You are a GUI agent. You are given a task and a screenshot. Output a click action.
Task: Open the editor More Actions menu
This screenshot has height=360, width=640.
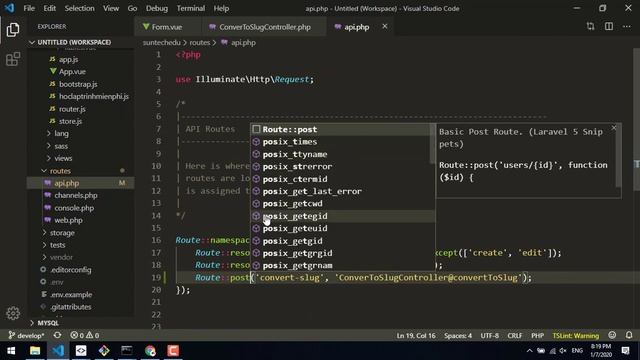[627, 27]
